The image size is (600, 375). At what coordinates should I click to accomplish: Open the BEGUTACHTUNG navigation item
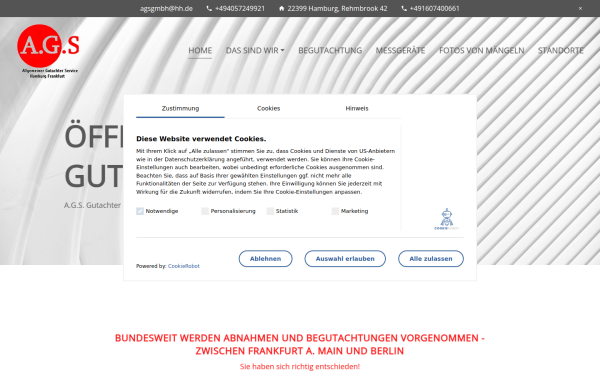coord(330,51)
